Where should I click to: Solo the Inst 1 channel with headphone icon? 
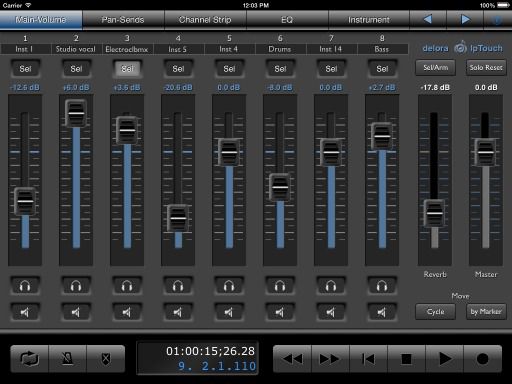(25, 286)
